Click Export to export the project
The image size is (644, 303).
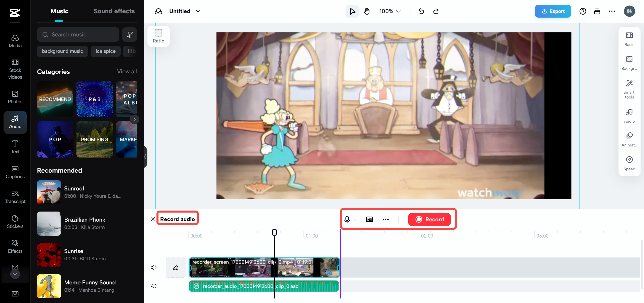pyautogui.click(x=552, y=11)
